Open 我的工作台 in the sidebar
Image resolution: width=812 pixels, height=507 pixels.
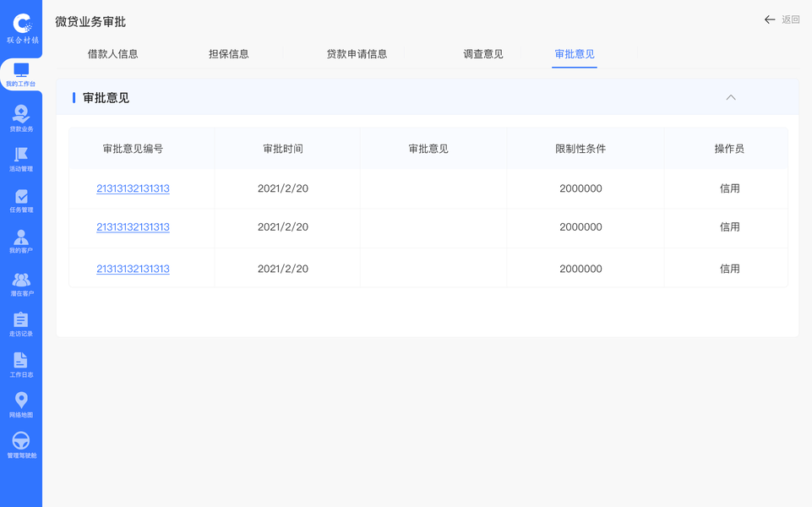(21, 74)
